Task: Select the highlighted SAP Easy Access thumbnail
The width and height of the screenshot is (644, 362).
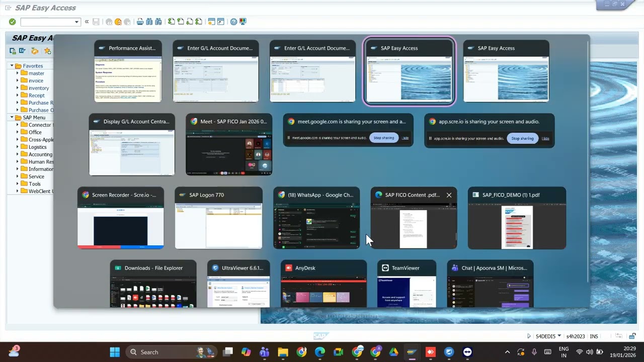Action: click(409, 71)
